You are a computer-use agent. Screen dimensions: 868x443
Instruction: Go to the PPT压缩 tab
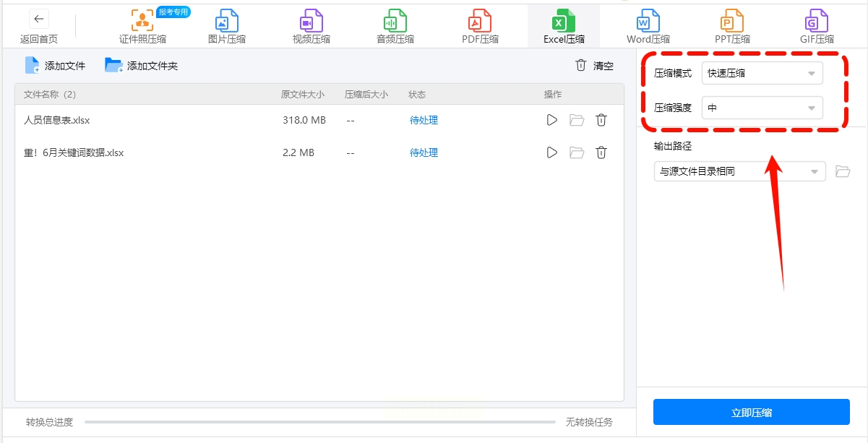point(732,26)
